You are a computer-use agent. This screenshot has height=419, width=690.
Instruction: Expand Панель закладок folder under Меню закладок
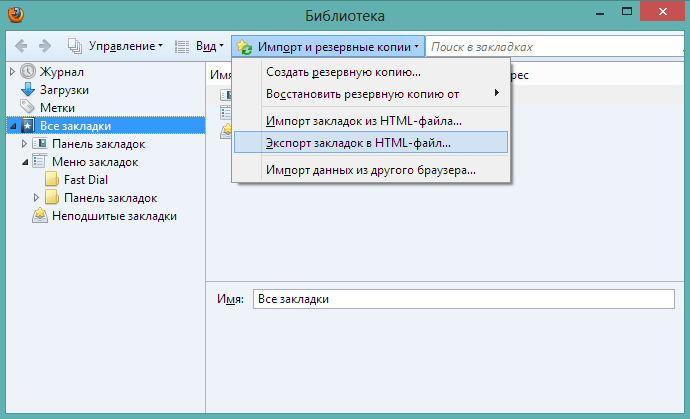[36, 198]
